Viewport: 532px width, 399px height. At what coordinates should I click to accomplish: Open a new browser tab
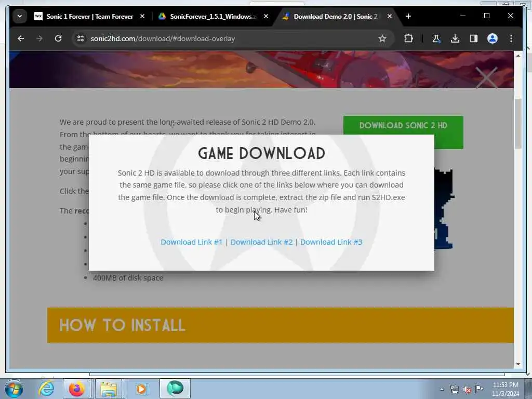408,16
